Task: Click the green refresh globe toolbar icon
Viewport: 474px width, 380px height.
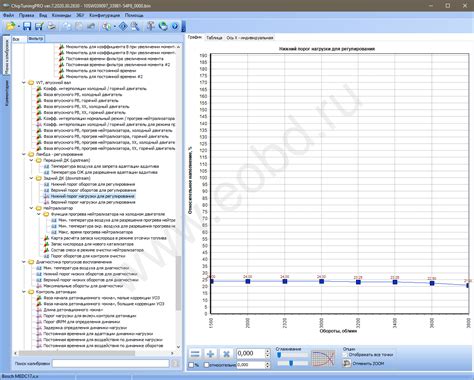Action: (x=163, y=26)
